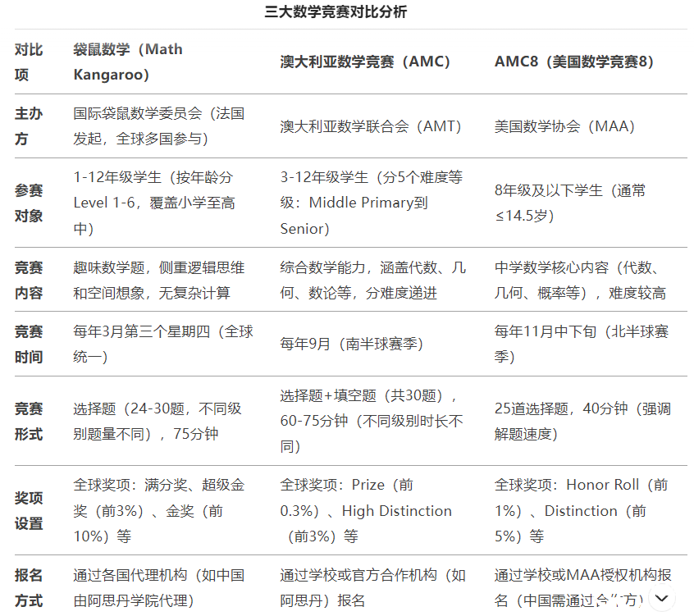
Task: Click cell 通过学校或官方合作机构 (如阿思丹) 报名
Action: pyautogui.click(x=372, y=587)
